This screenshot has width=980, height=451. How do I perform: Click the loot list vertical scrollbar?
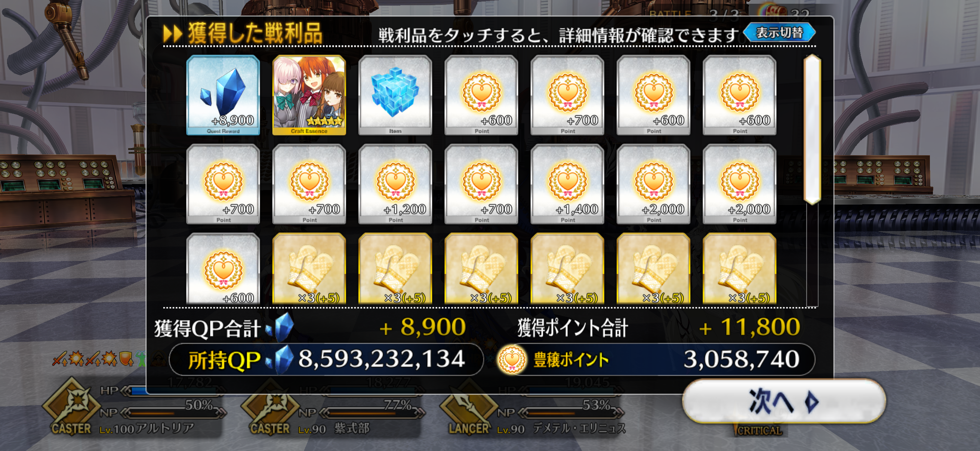[x=812, y=129]
